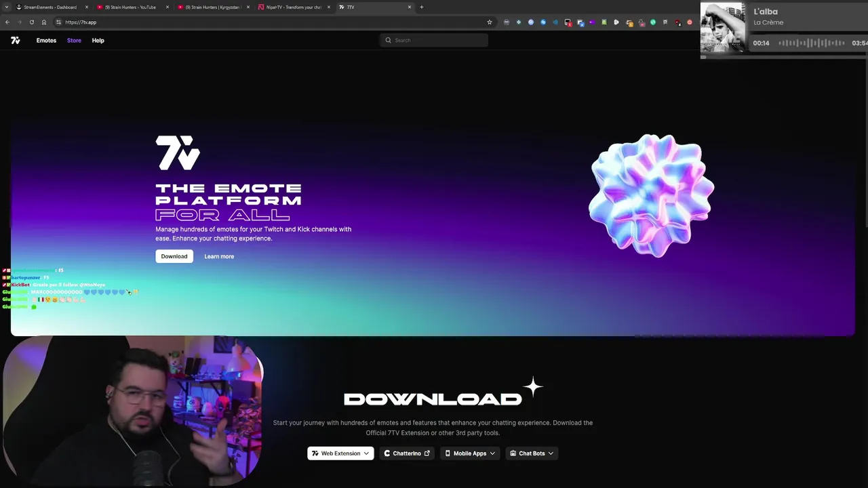The image size is (868, 488).
Task: Open the browser home page button
Action: coord(44,22)
